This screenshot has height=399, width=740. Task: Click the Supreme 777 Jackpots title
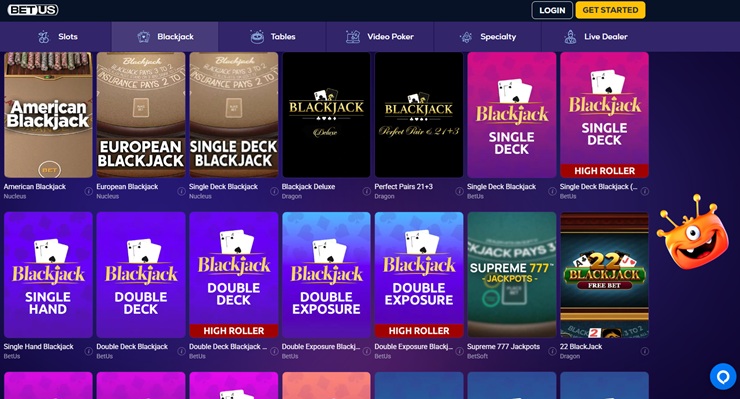pos(504,347)
